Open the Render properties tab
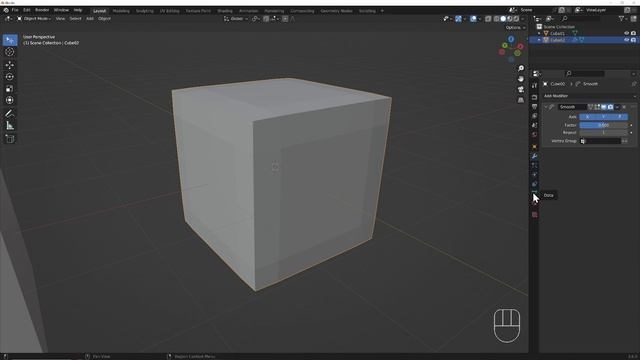Screen dimensions: 640x360 (x=535, y=98)
